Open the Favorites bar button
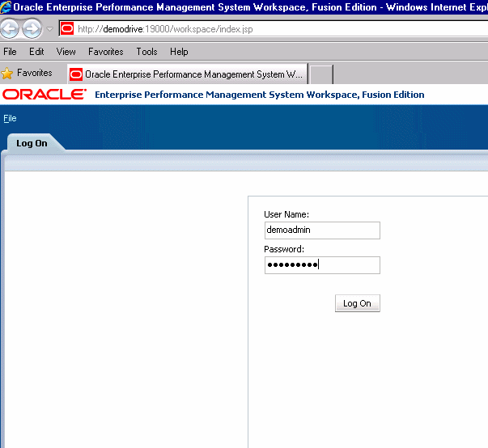The height and width of the screenshot is (448, 488). tap(35, 73)
